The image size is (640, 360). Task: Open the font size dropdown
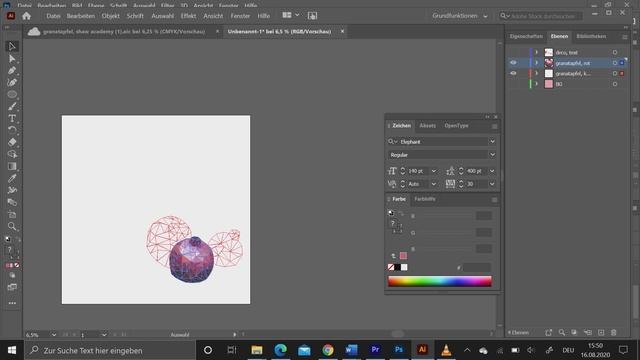[x=433, y=171]
